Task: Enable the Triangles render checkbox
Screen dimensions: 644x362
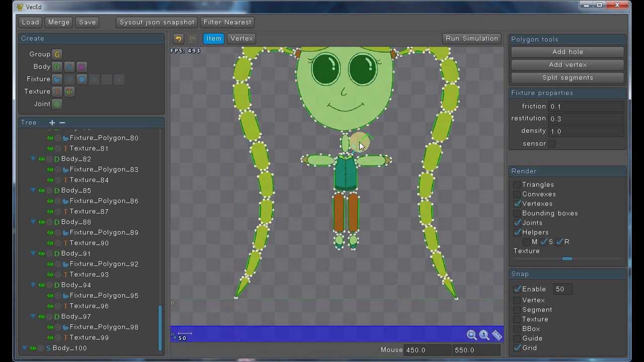Action: pyautogui.click(x=517, y=185)
